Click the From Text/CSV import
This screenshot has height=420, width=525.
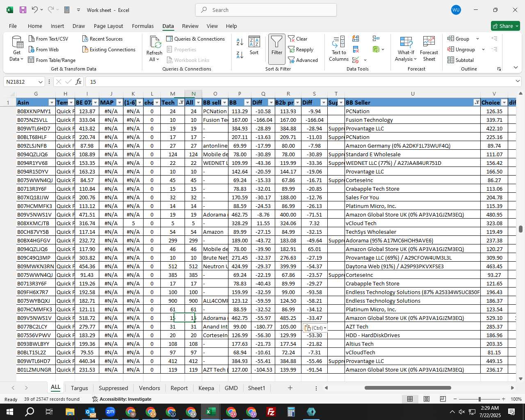(48, 39)
